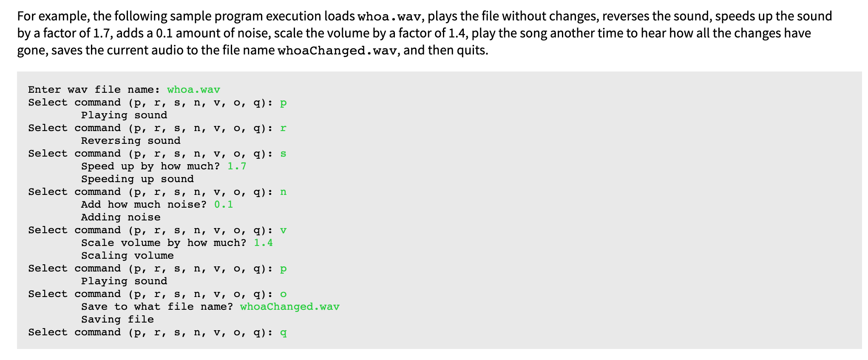868x360 pixels.
Task: Click the green 'n' noise command entry
Action: (284, 192)
